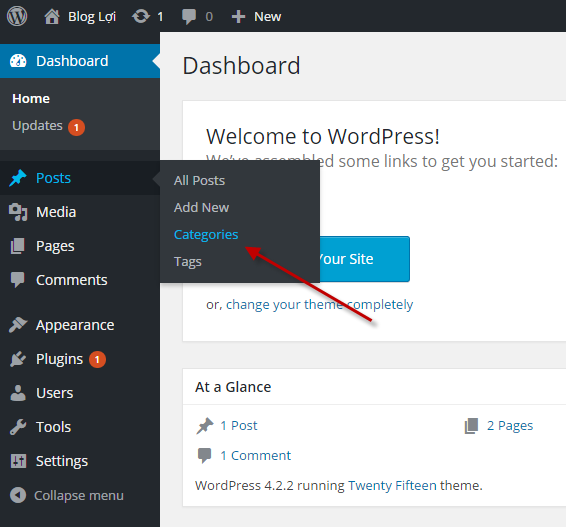The width and height of the screenshot is (566, 527).
Task: Go to Home submenu under Dashboard
Action: (31, 99)
